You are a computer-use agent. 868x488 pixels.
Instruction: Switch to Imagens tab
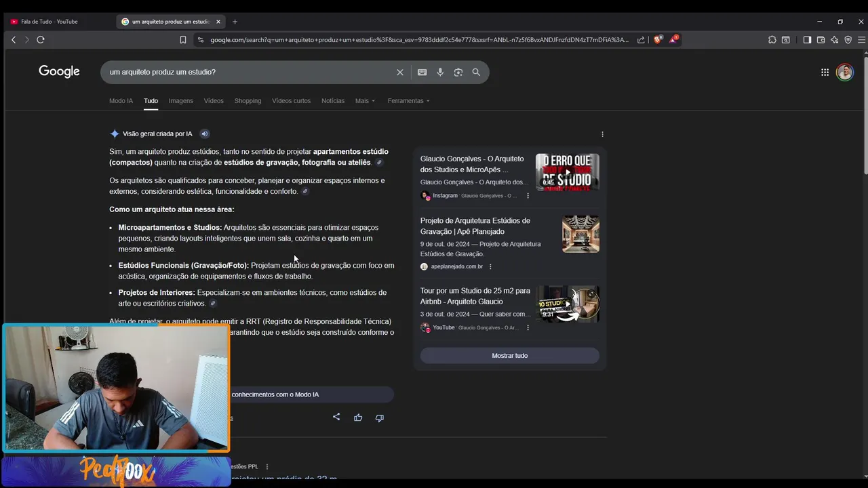(x=180, y=101)
